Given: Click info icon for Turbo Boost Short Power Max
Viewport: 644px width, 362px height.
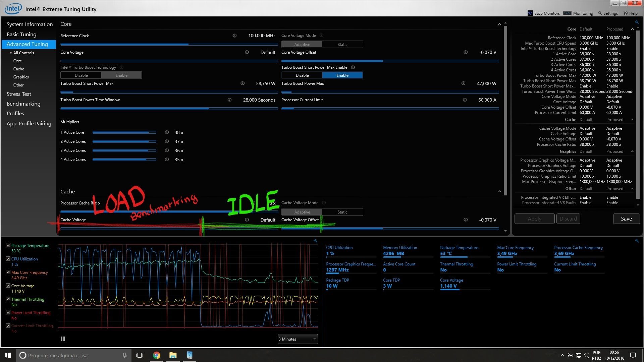Looking at the screenshot, I should (x=243, y=83).
